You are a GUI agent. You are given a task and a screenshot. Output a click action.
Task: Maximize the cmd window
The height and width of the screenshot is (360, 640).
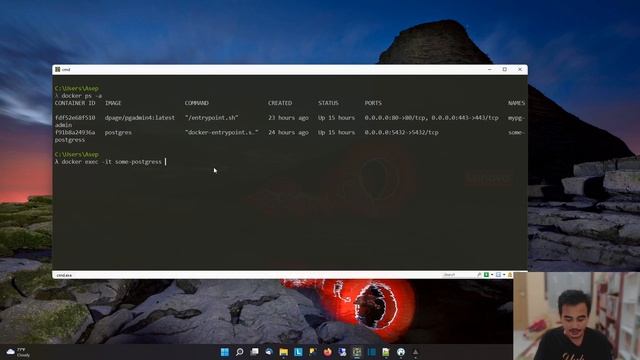[x=504, y=69]
